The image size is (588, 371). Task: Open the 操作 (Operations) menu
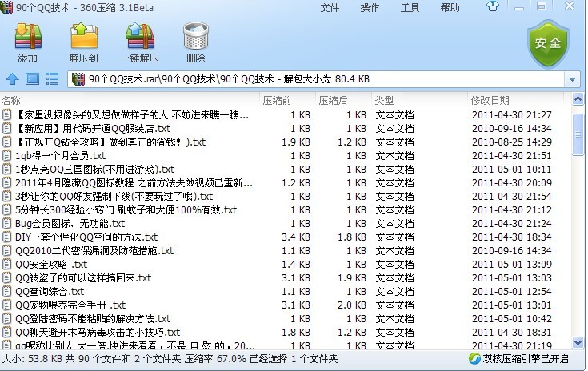370,8
